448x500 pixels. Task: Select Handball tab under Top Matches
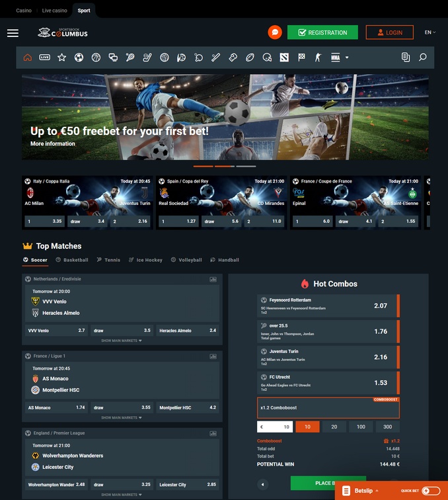pyautogui.click(x=225, y=260)
